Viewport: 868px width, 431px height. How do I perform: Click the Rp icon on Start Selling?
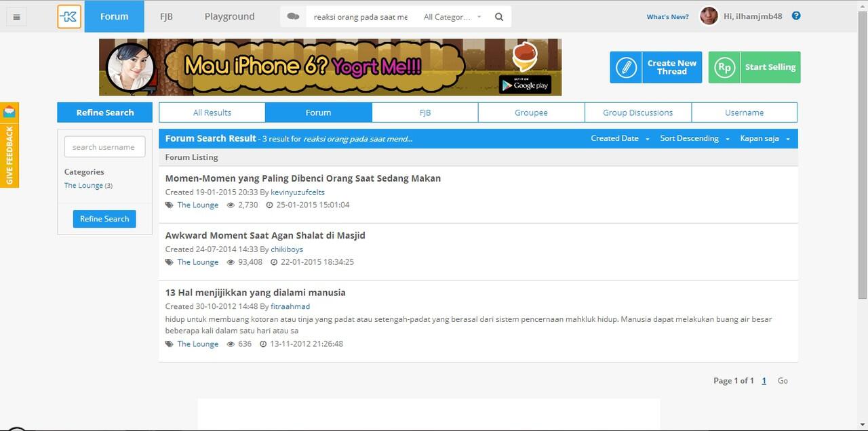pos(725,68)
